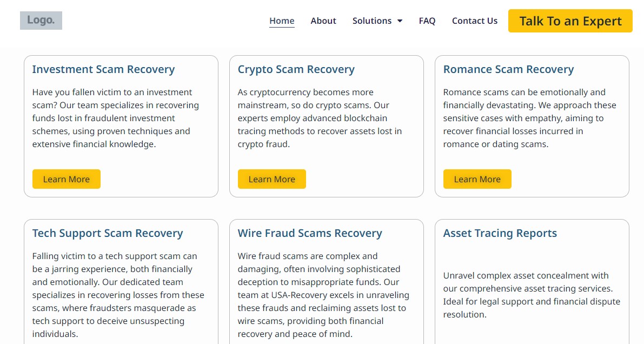Click the Investment Scam Recovery description text

116,118
